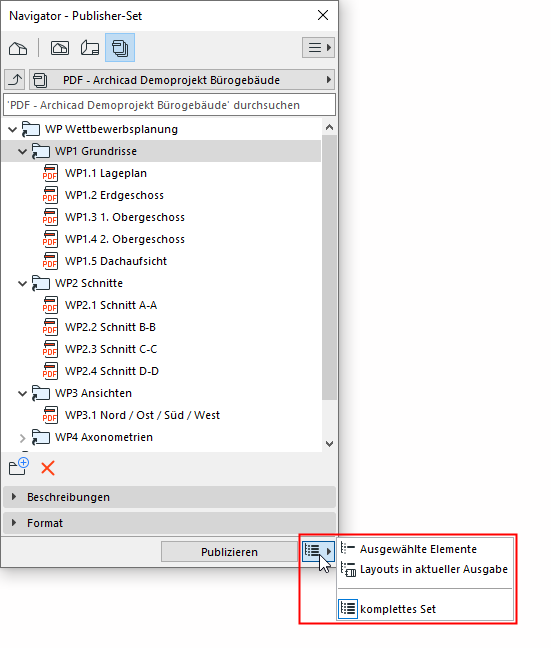Select WP3.1 Nord / Ost / Süd / West

[143, 415]
